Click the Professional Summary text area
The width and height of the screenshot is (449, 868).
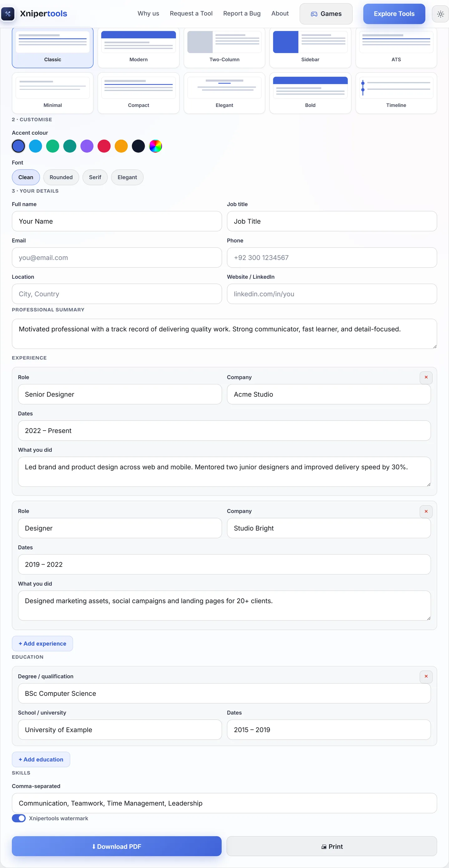[224, 334]
